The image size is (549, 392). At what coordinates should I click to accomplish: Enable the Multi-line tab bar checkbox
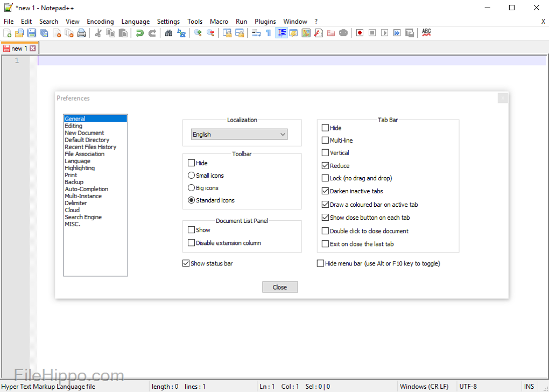click(325, 140)
